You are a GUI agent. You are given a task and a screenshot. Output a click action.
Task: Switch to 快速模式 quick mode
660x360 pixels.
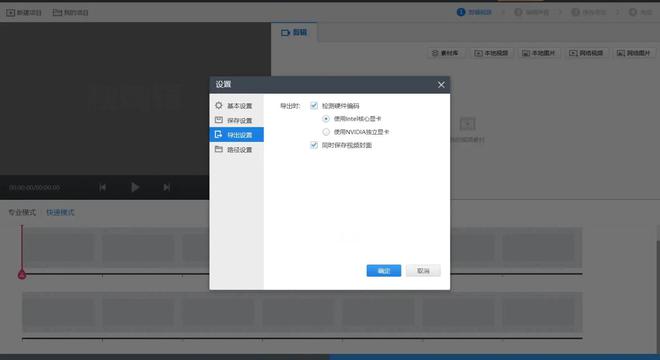[60, 213]
